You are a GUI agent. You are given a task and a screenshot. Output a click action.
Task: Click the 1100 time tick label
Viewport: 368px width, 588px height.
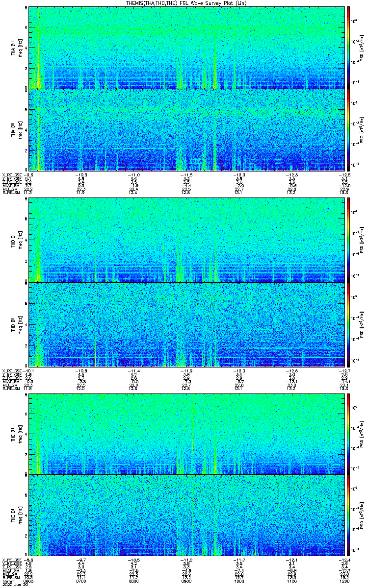(x=292, y=581)
